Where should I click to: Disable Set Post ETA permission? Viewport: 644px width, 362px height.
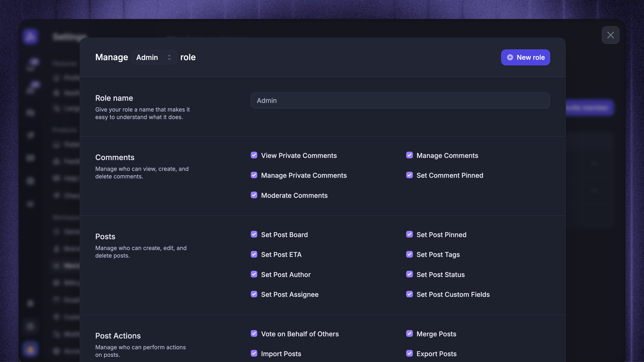[x=254, y=254]
